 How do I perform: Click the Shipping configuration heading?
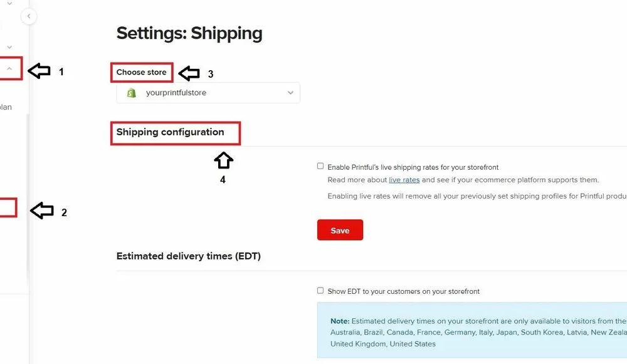(170, 132)
